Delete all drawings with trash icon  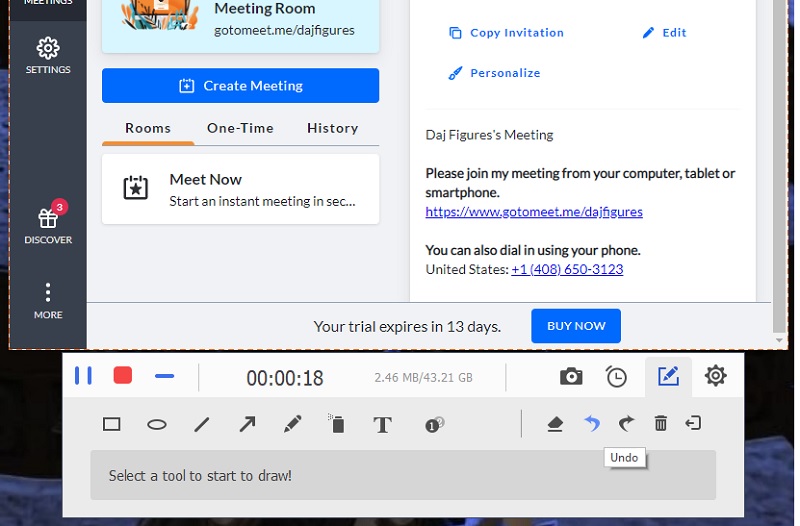point(661,423)
